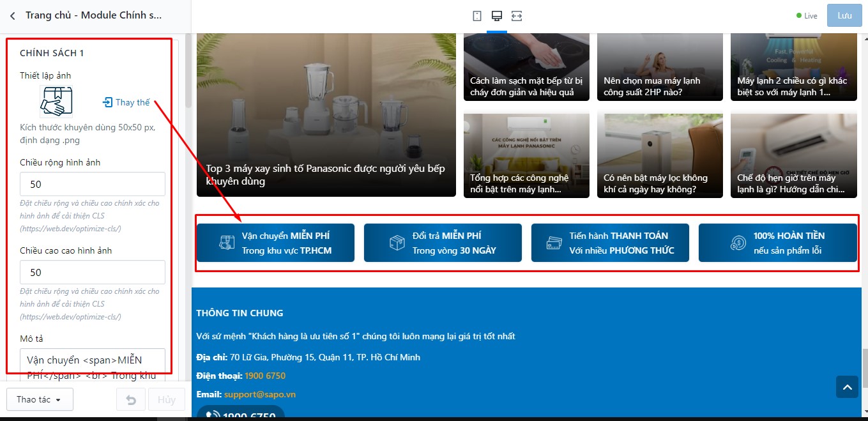Image resolution: width=868 pixels, height=421 pixels.
Task: Open the Top 3 máy xay sinh tố article
Action: (x=326, y=115)
